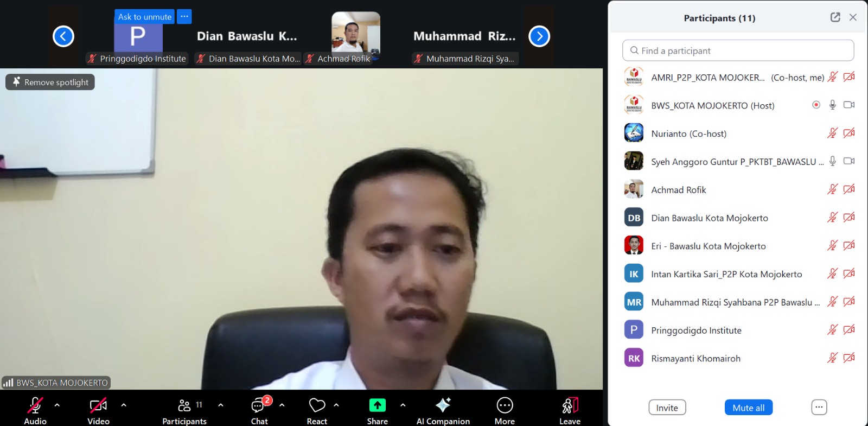The image size is (868, 426).
Task: Click muted mic icon for Muhammad Rizqi Syahbana
Action: (833, 302)
